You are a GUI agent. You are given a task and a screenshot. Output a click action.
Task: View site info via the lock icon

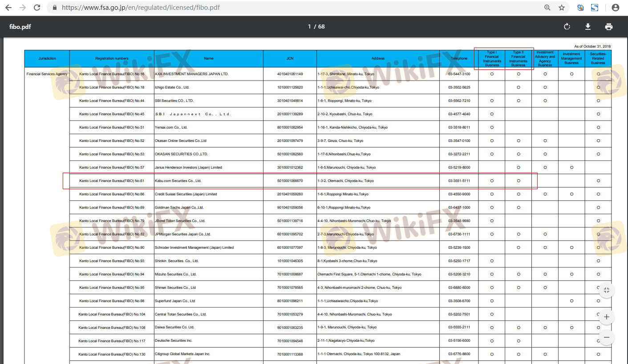(x=55, y=8)
